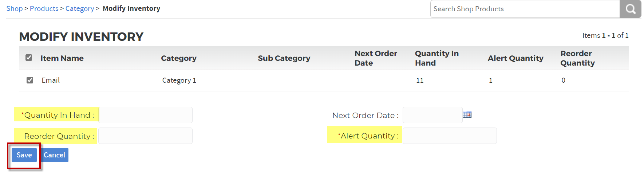Click the Quantity In Hand input field
Screen dimensions: 644x172
coord(146,115)
